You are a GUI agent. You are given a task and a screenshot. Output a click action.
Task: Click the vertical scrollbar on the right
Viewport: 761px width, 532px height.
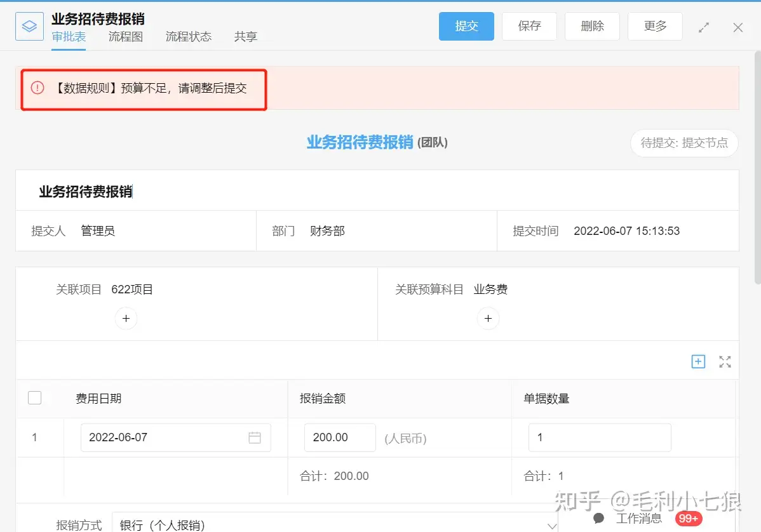pyautogui.click(x=758, y=168)
